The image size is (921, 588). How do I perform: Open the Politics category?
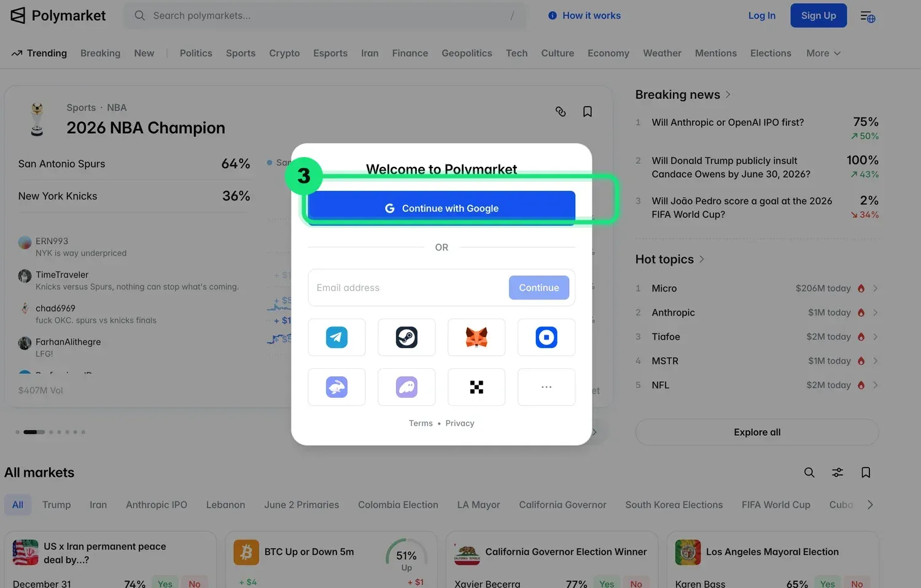pos(196,53)
